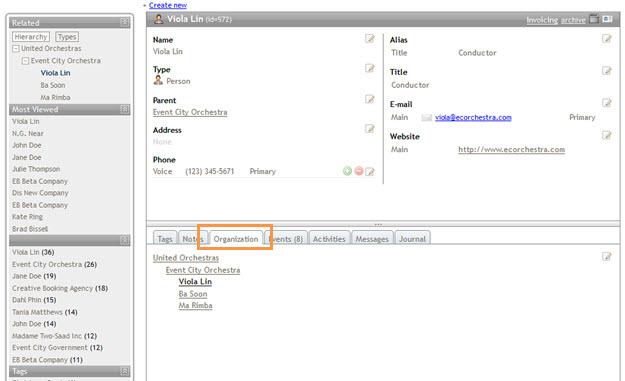Image resolution: width=625 pixels, height=381 pixels.
Task: Remove the phone number (red minus)
Action: (x=359, y=171)
